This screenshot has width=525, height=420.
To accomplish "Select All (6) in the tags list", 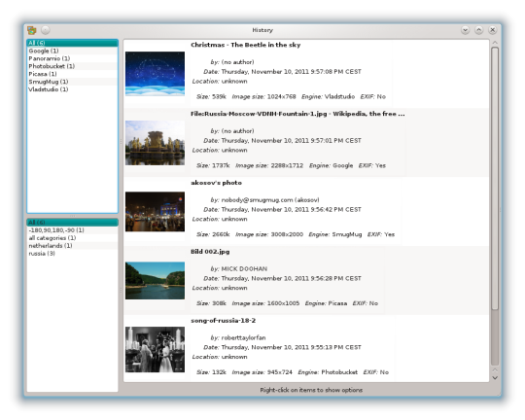I will click(72, 223).
